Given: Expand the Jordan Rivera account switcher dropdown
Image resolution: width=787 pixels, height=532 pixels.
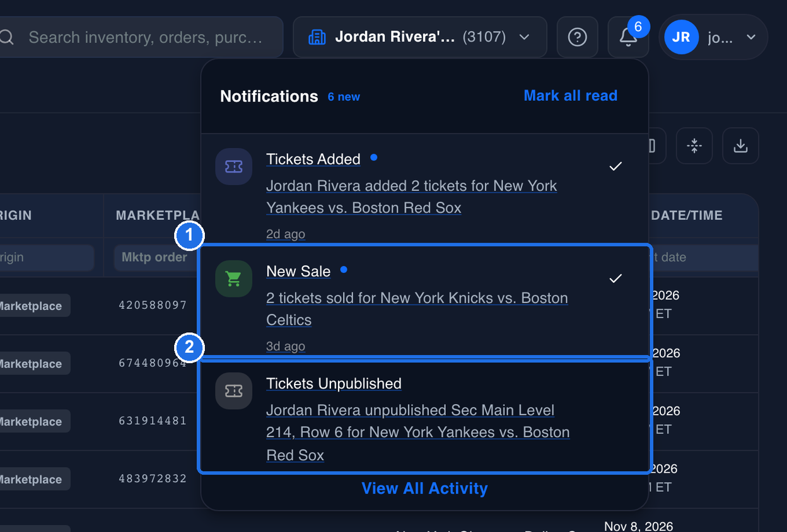Looking at the screenshot, I should pos(420,37).
